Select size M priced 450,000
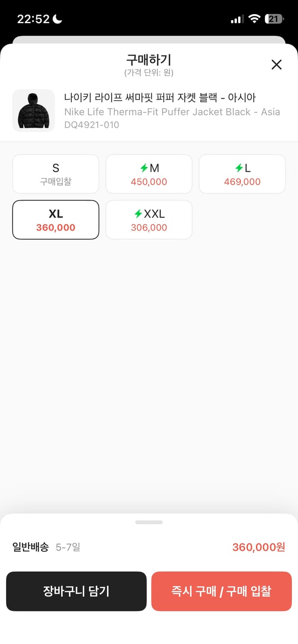 click(149, 174)
